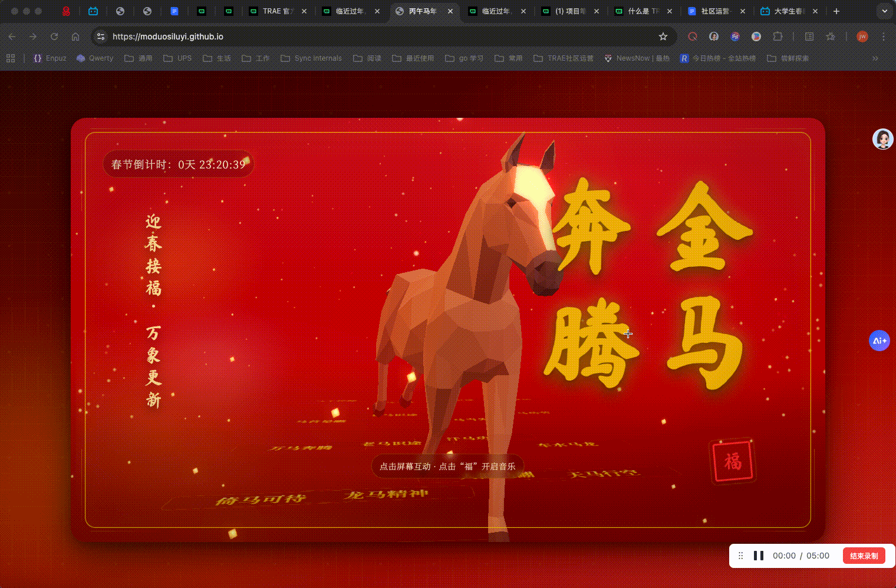Show hidden bookmarks with double chevron

click(x=875, y=58)
